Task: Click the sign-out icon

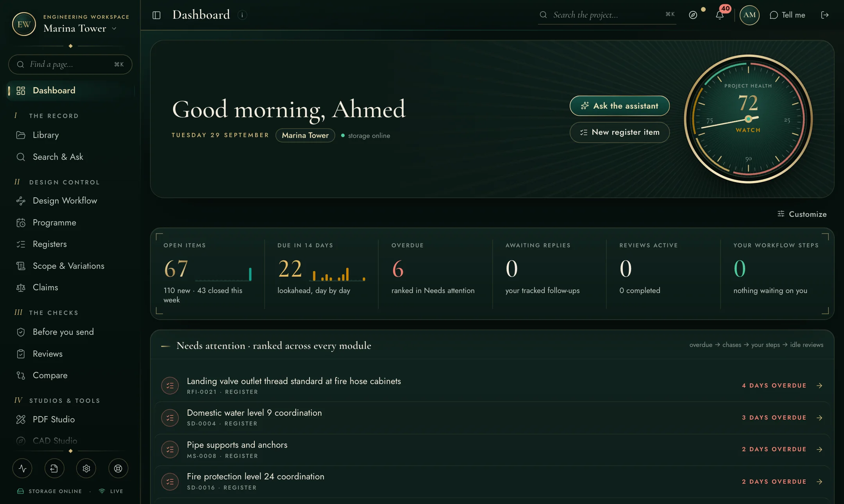Action: click(825, 15)
